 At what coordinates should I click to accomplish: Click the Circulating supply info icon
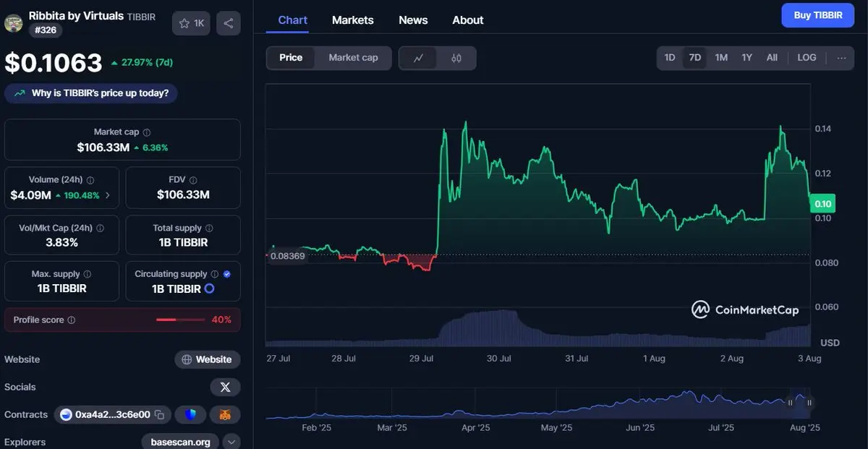pos(214,275)
